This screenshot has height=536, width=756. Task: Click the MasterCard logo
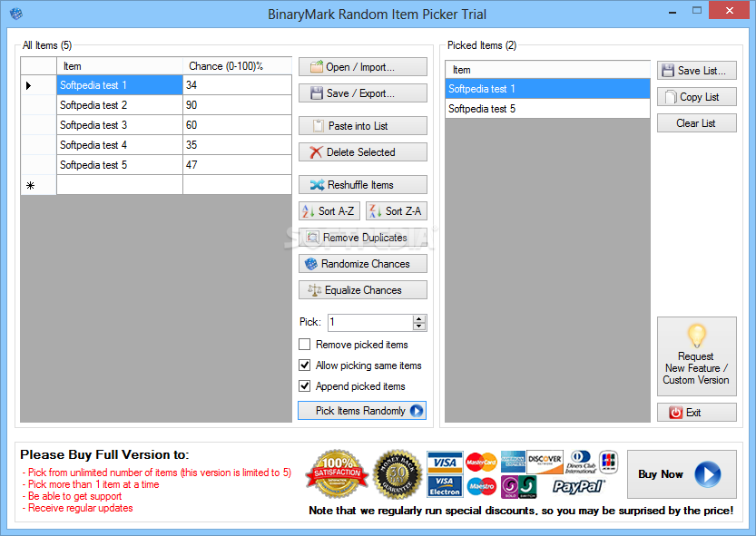click(x=481, y=462)
